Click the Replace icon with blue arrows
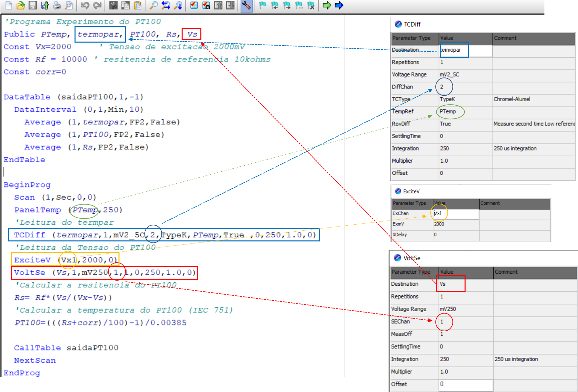This screenshot has width=578, height=392. tap(166, 5)
